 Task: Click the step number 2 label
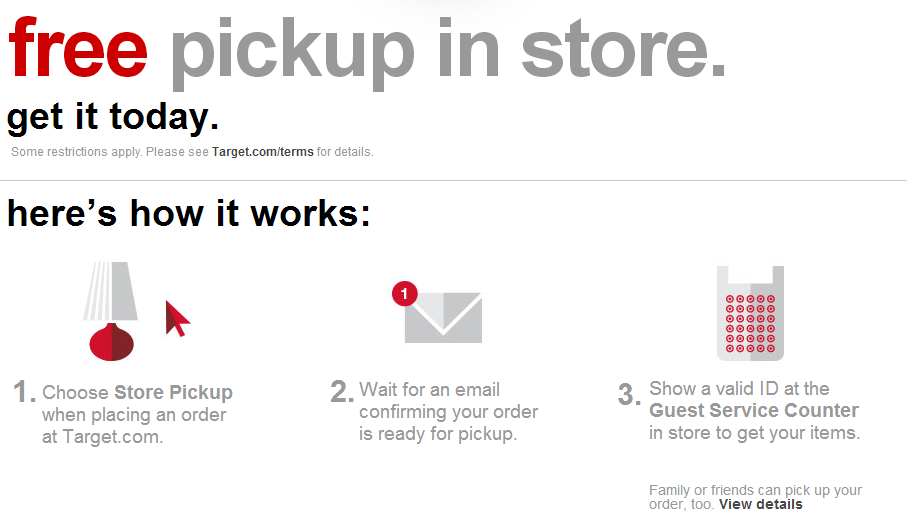[x=342, y=391]
